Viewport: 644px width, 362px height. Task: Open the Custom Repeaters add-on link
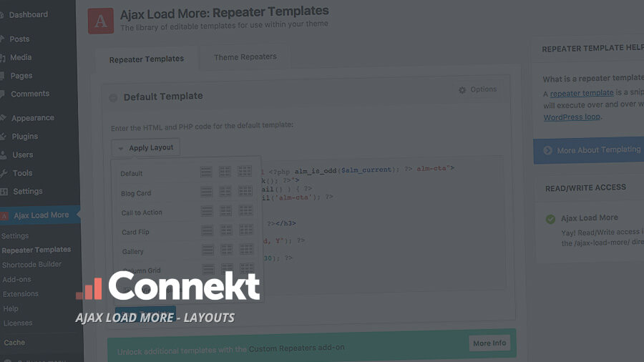click(x=296, y=348)
